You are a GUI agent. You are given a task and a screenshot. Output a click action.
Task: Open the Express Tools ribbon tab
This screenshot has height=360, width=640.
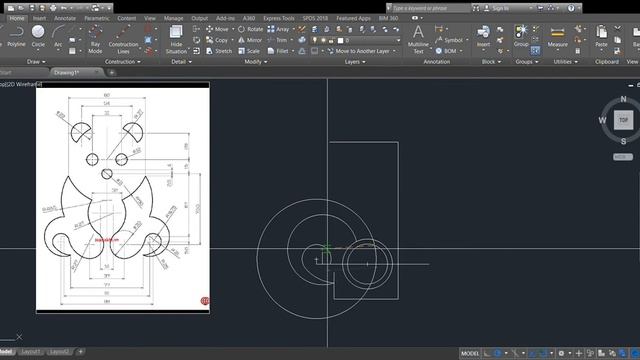pos(278,18)
